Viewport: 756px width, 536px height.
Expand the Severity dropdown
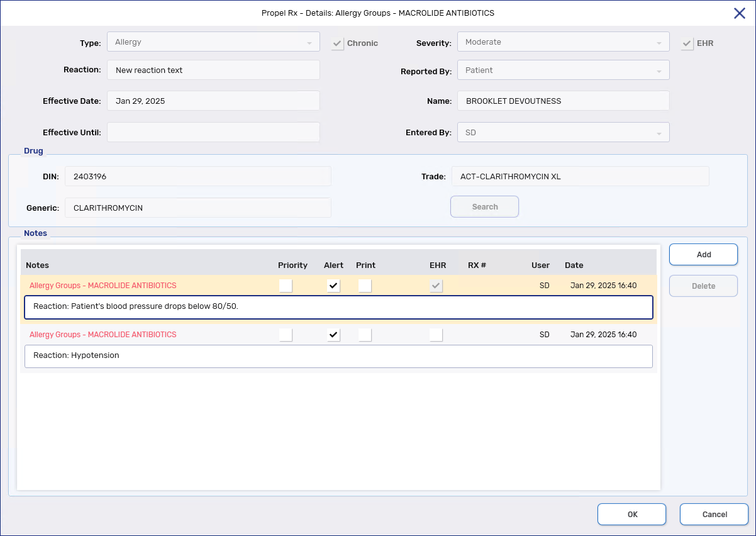coord(563,42)
